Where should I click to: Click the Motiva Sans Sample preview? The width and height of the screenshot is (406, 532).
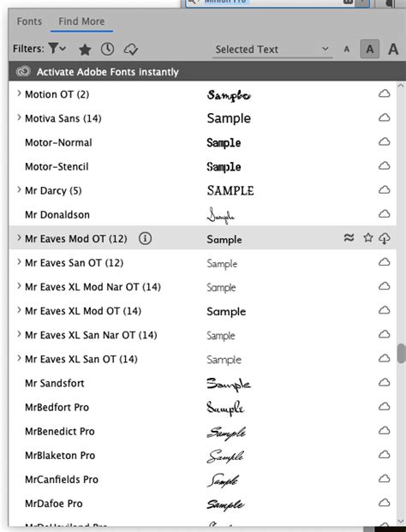[x=229, y=118]
